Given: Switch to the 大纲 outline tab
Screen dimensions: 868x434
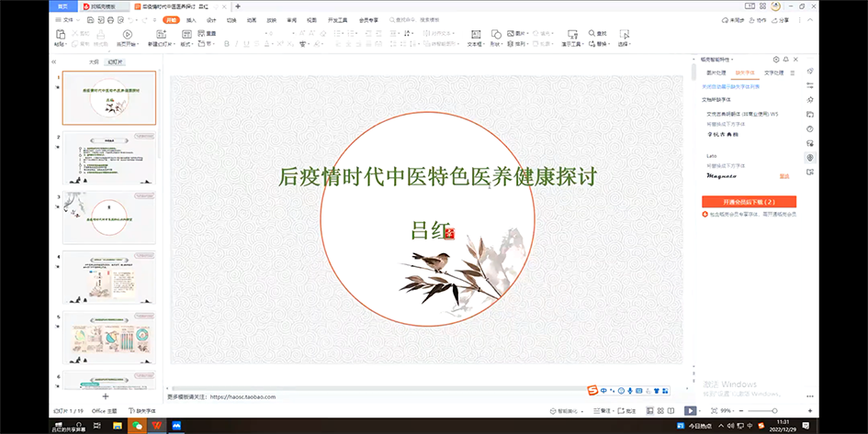Looking at the screenshot, I should (x=93, y=61).
